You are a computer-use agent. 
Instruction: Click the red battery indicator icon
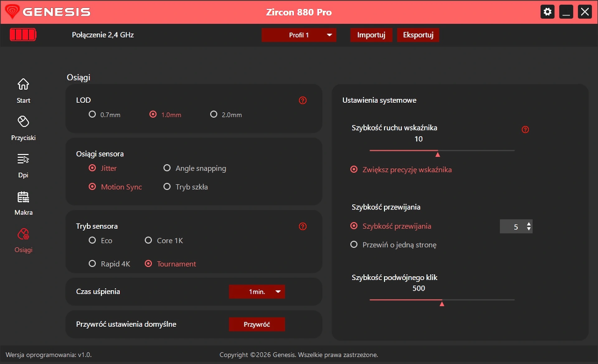coord(23,34)
